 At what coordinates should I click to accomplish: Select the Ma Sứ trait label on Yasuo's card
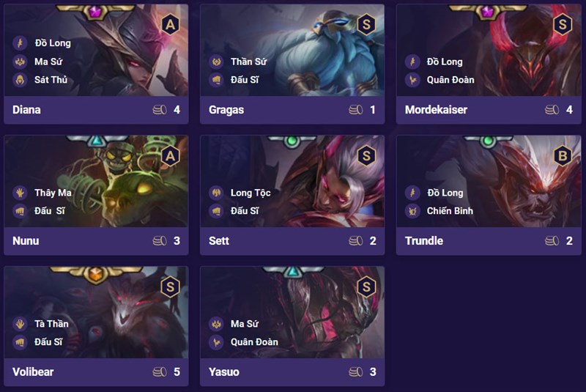pos(245,324)
